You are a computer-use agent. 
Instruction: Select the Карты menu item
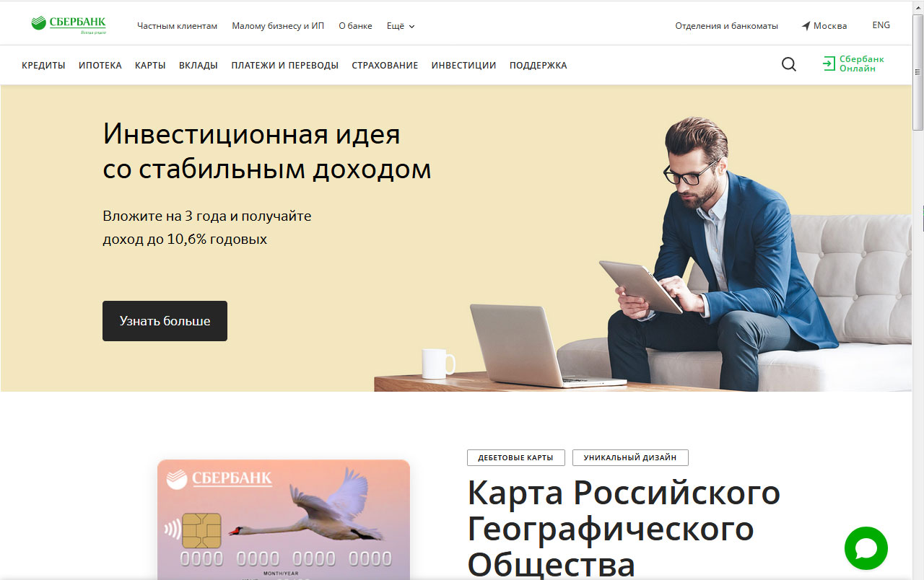150,65
